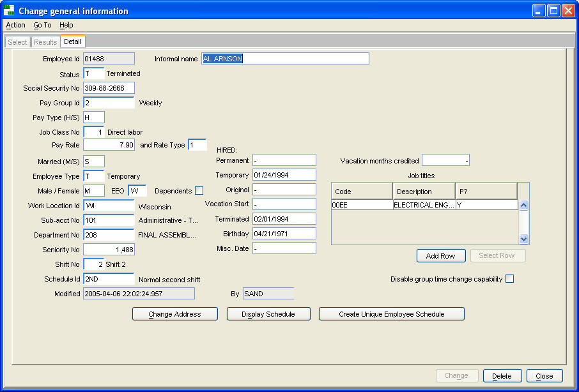This screenshot has height=392, width=579.
Task: Minimize the Change general information window
Action: [539, 11]
